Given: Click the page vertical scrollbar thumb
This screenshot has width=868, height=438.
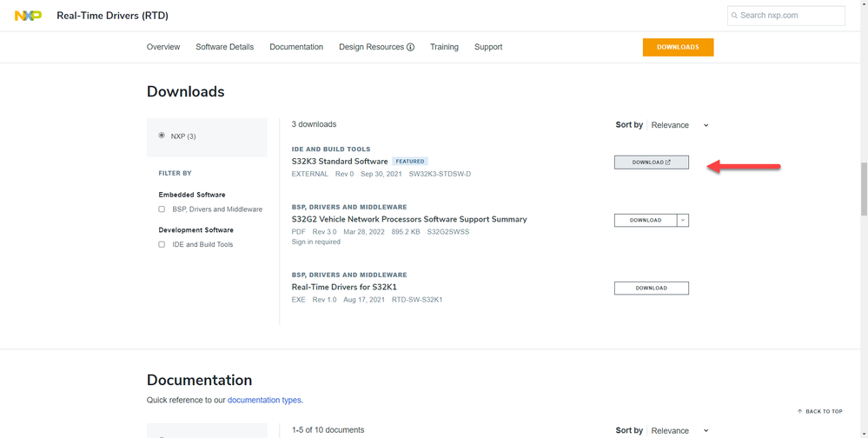Looking at the screenshot, I should (864, 187).
